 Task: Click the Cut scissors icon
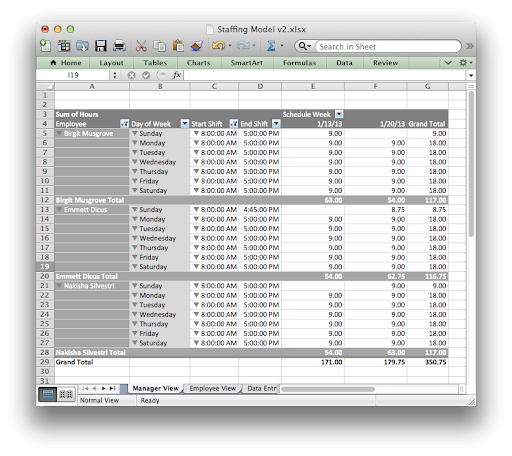(141, 46)
